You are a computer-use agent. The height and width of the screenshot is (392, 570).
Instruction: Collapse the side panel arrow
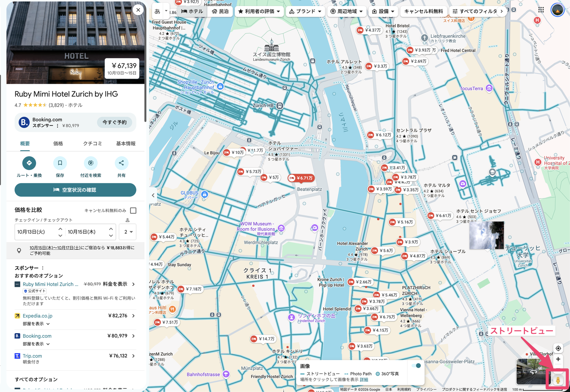coord(153,195)
